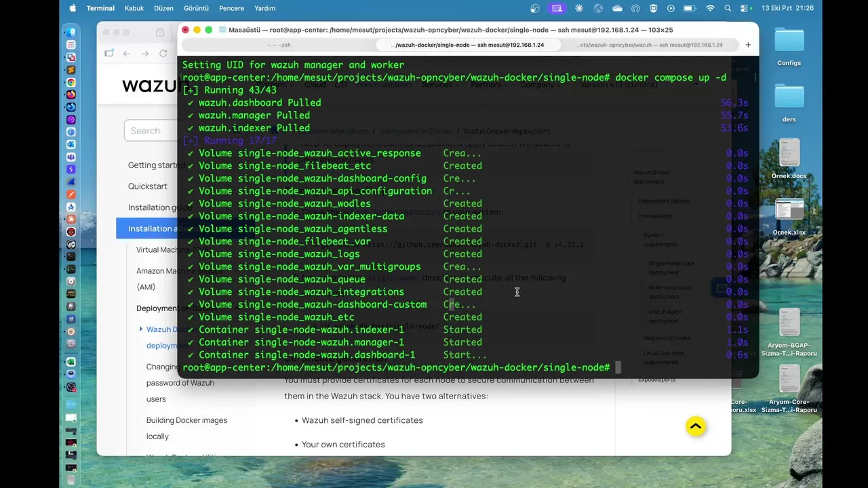Screen dimensions: 868x488
Task: Click 'Exposed ports' in page contents list
Action: point(656,380)
